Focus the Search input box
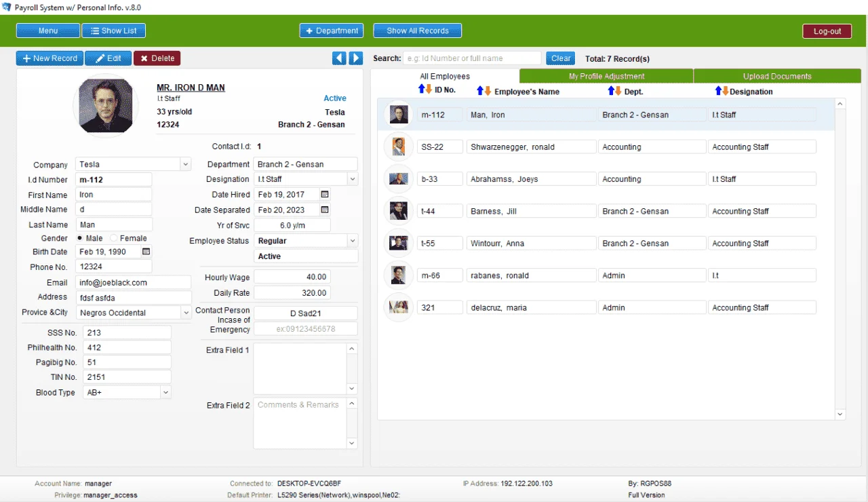Viewport: 868px width, 502px height. (472, 58)
